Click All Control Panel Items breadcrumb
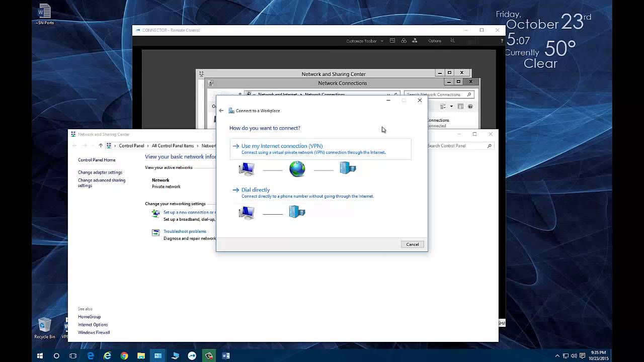 pos(173,146)
